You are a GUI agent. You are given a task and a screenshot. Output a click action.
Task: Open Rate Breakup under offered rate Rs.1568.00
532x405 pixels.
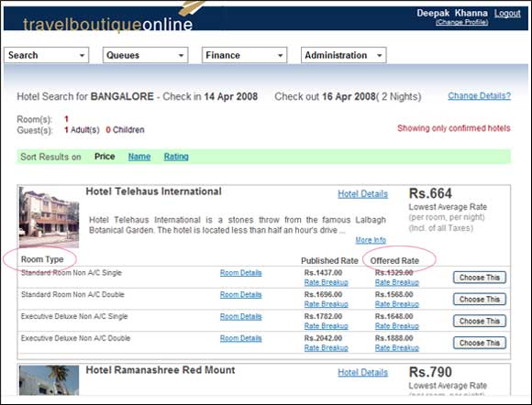397,304
